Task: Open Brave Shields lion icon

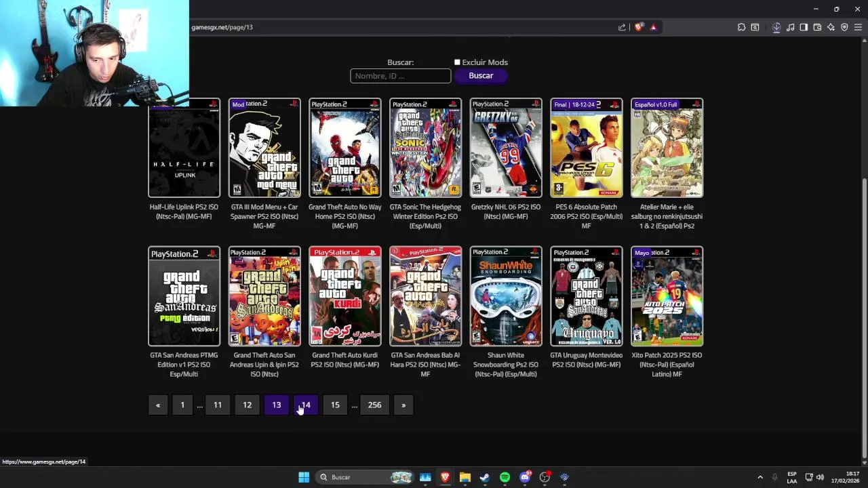Action: tap(639, 27)
